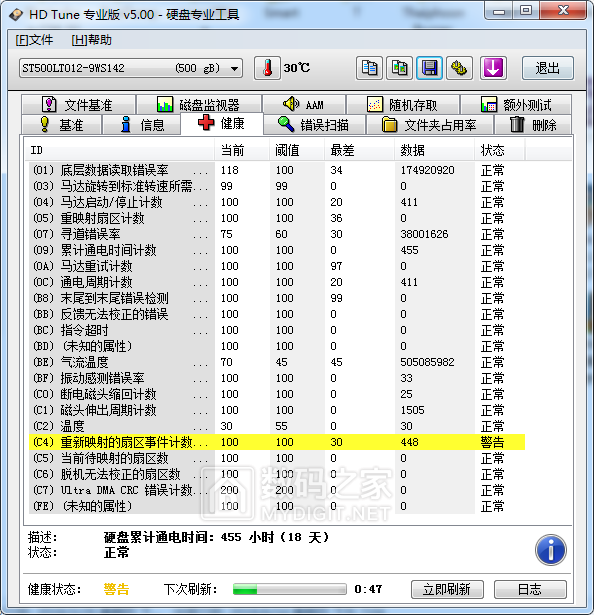The image size is (594, 615).
Task: Select row (0A) 马达重试计数
Action: (277, 266)
